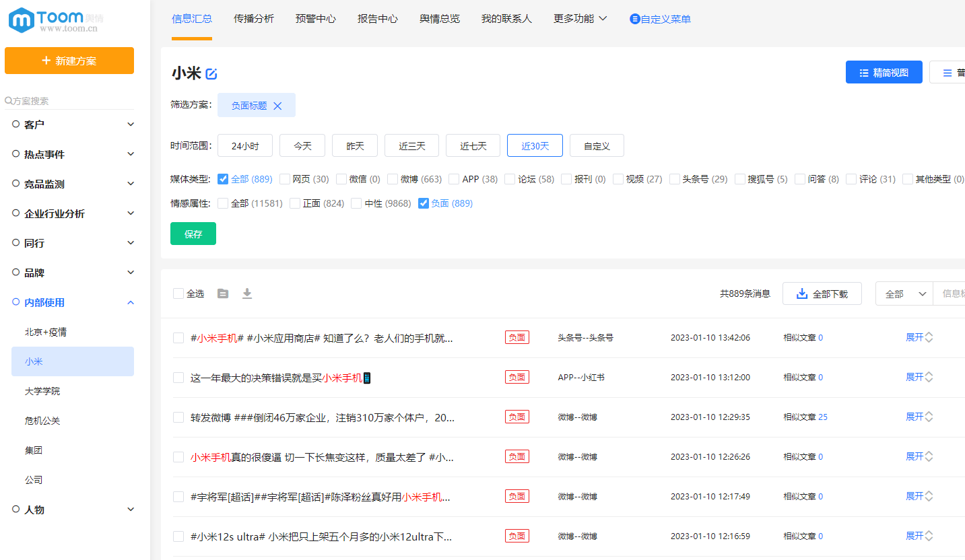This screenshot has height=560, width=965.
Task: Select checkbox for 这一年最大的决策错误 row
Action: (x=178, y=378)
